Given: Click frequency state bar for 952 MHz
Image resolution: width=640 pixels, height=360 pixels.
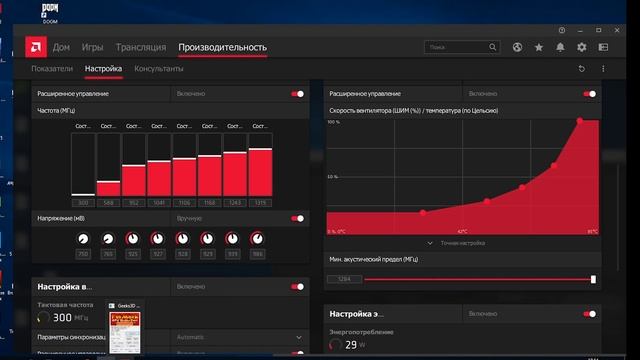Looking at the screenshot, I should tap(134, 164).
